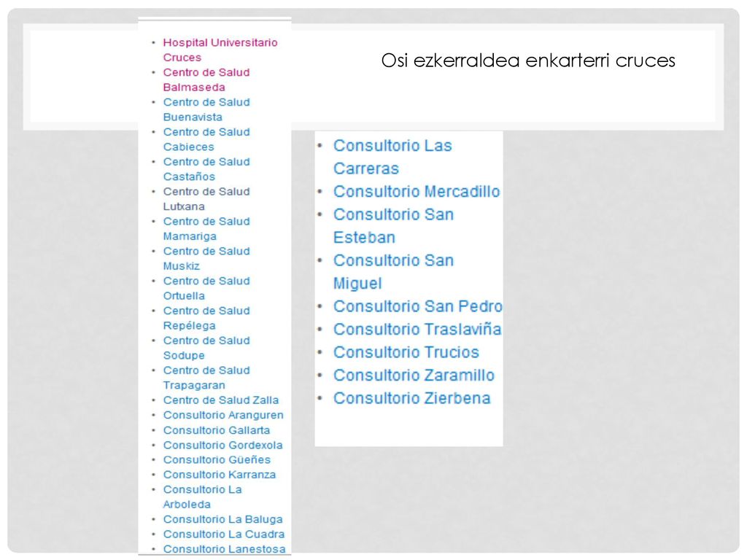
Task: Open Consultorio Güeñes link
Action: tap(217, 459)
